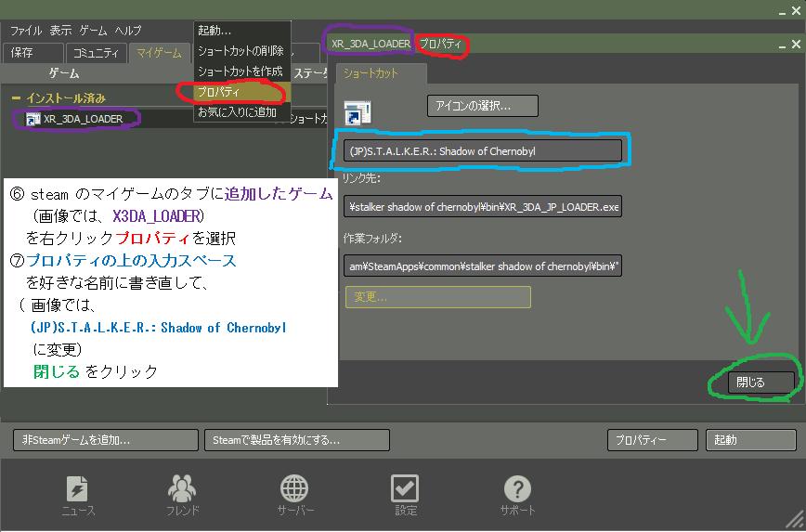Click the リンク先 path input field

(483, 207)
